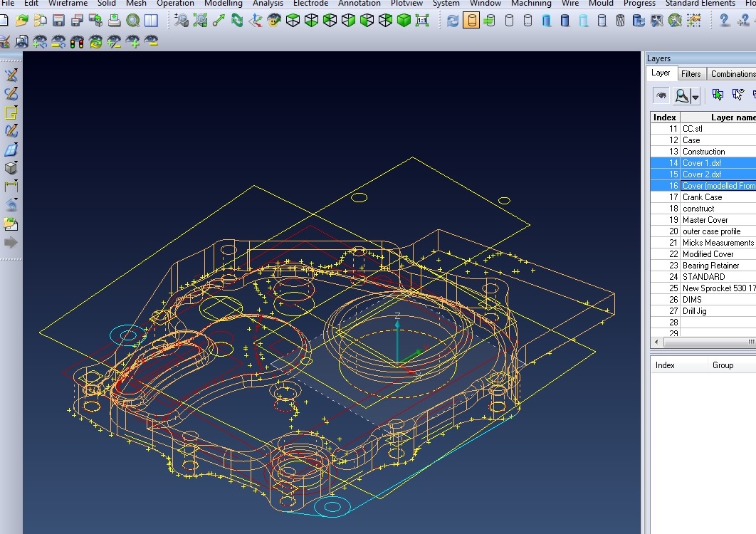Viewport: 756px width, 534px height.
Task: Expand the undo arrow flyout in sidebar
Action: click(11, 205)
